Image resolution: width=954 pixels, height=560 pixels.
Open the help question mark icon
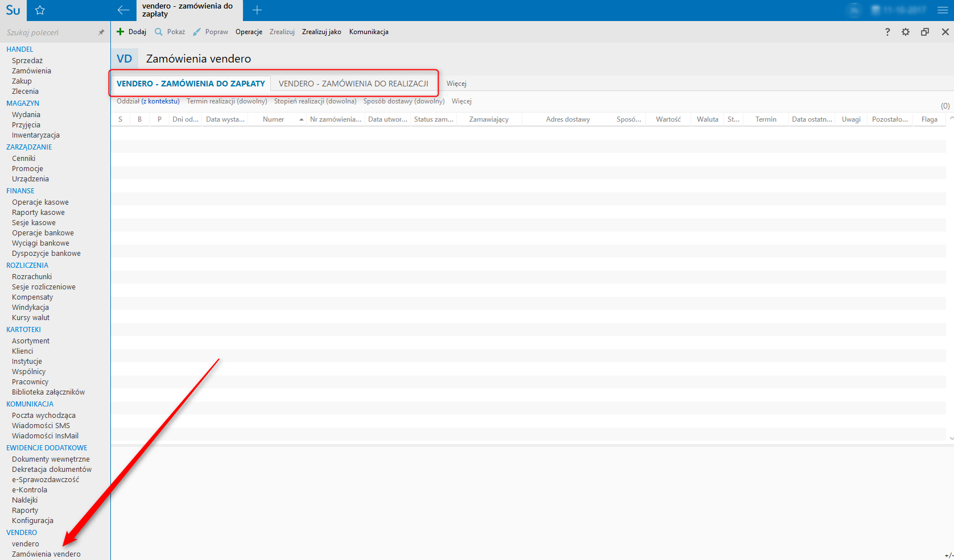887,32
